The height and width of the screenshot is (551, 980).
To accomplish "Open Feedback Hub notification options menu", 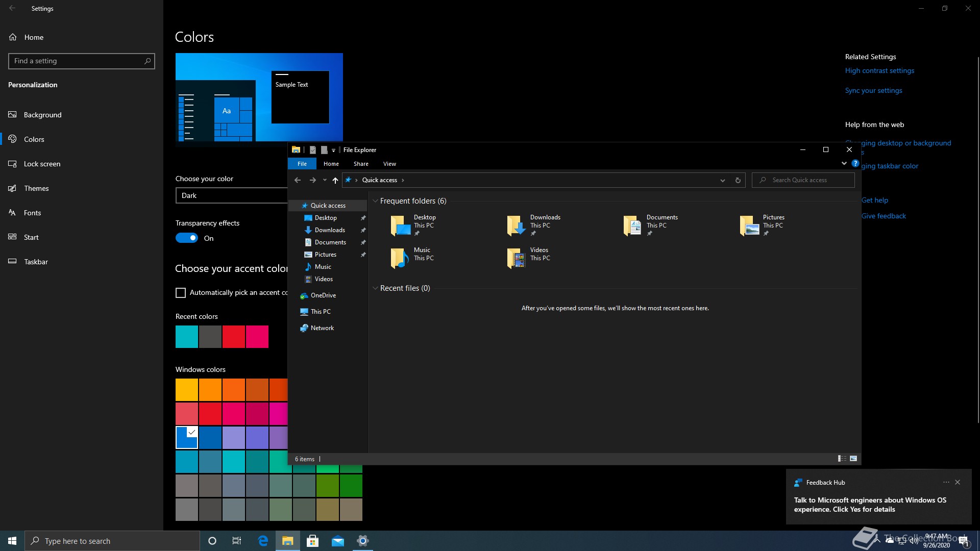I will [x=946, y=482].
